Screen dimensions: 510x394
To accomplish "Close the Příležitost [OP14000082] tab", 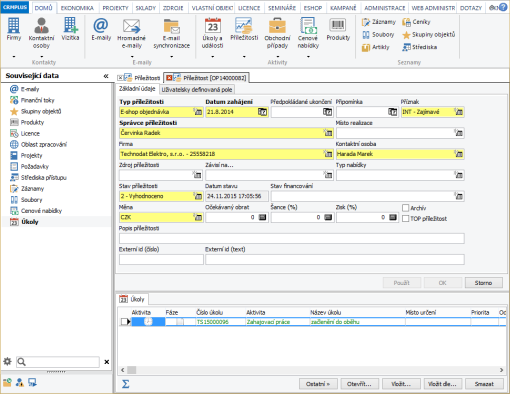I will point(169,78).
